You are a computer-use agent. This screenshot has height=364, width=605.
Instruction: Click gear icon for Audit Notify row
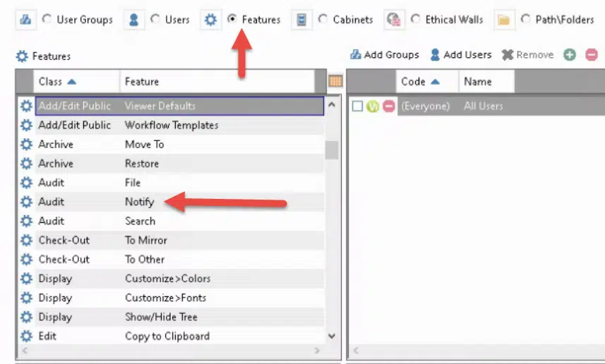(26, 202)
